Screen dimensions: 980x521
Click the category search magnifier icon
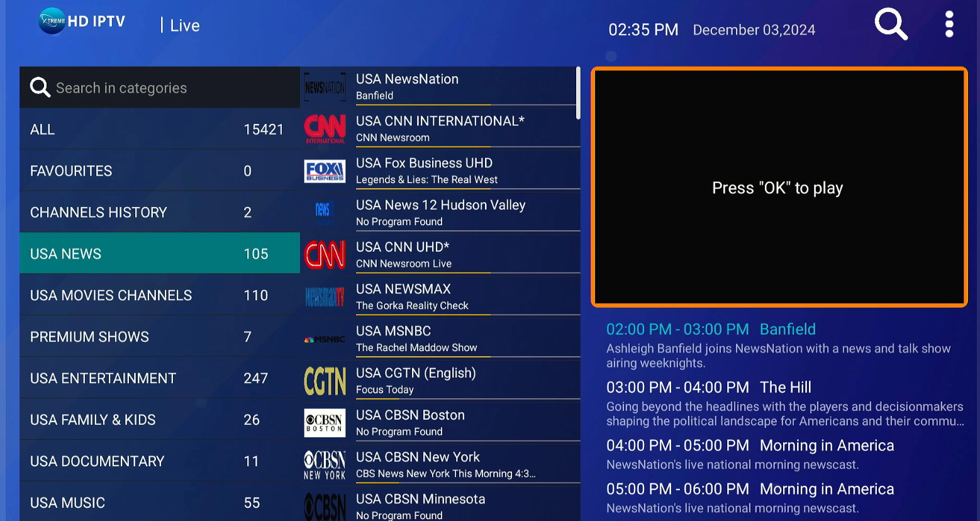pyautogui.click(x=40, y=87)
